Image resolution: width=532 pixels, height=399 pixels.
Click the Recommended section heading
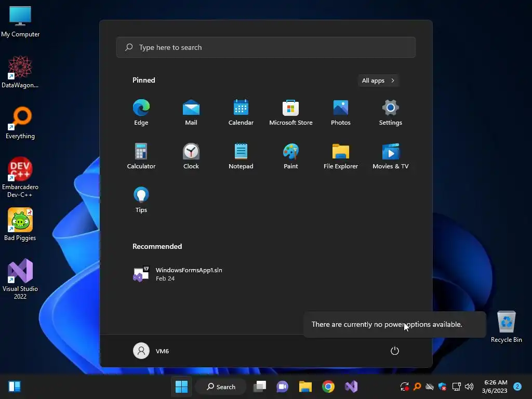[157, 246]
